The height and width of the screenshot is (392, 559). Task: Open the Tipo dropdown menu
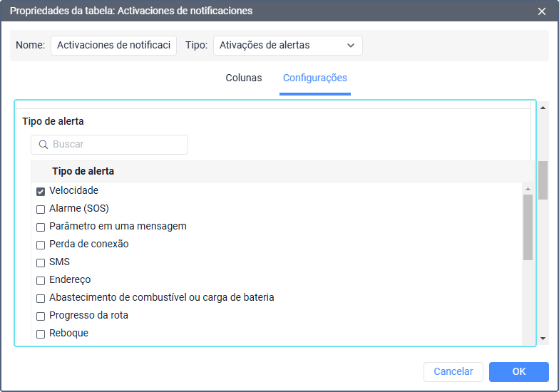287,46
